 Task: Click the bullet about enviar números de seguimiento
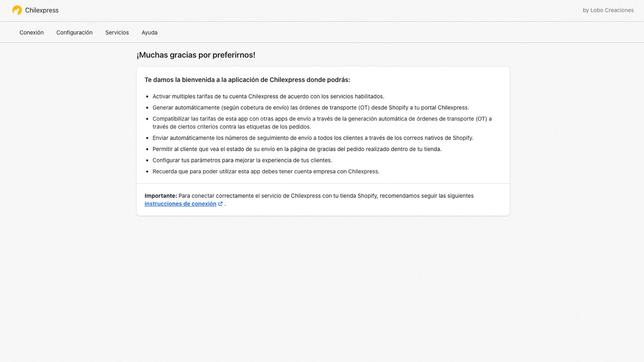313,138
